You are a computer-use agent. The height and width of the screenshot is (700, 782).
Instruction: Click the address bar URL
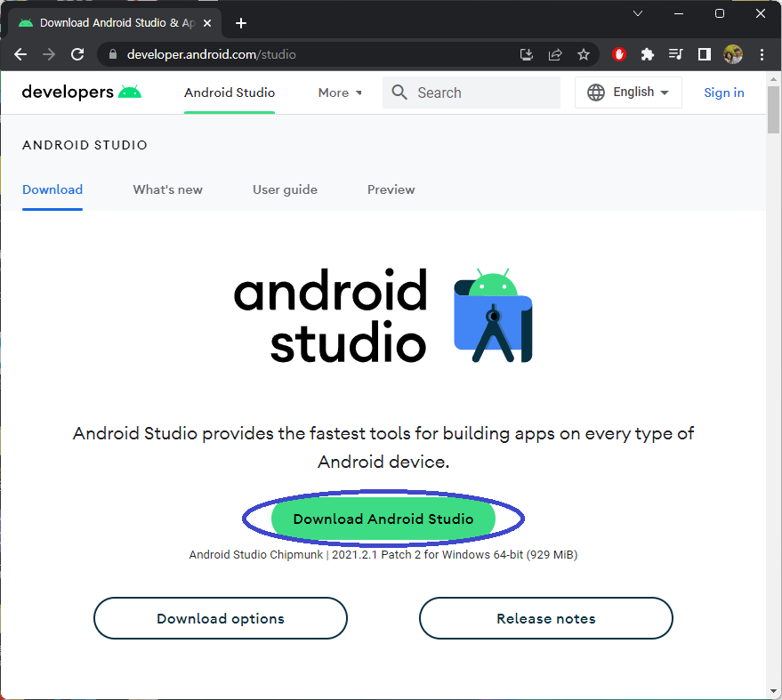point(212,54)
